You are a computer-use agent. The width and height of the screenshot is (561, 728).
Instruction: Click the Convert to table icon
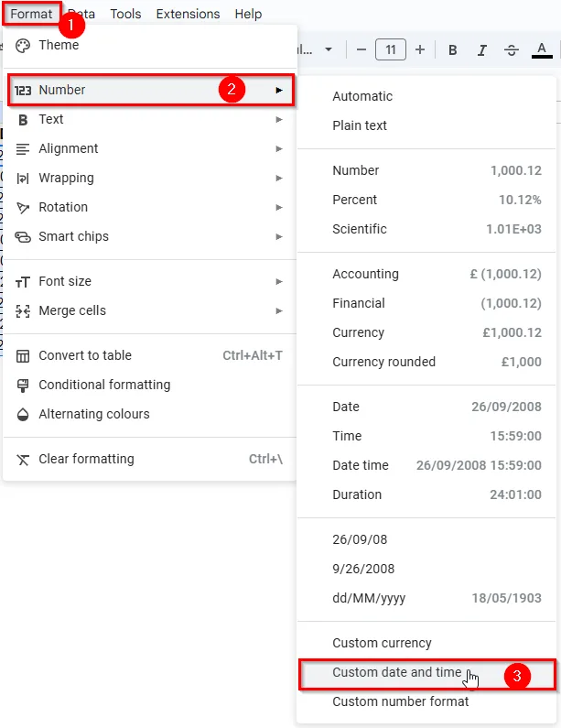pyautogui.click(x=23, y=356)
